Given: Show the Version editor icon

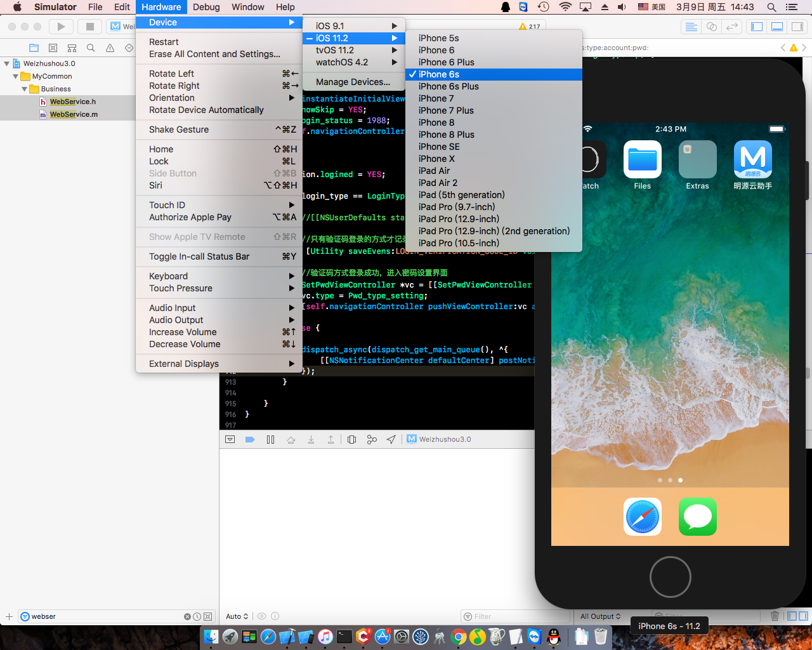Looking at the screenshot, I should click(x=732, y=27).
